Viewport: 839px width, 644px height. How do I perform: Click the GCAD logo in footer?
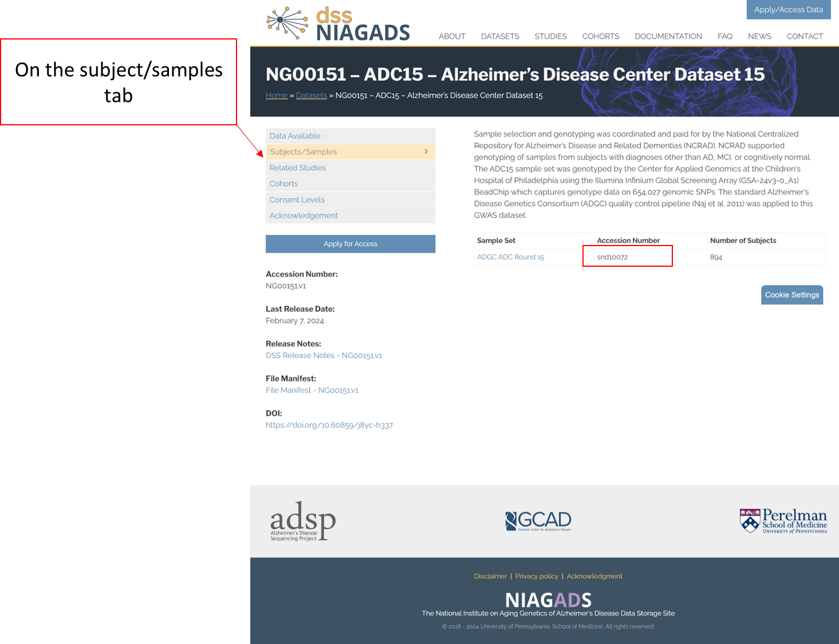point(538,521)
